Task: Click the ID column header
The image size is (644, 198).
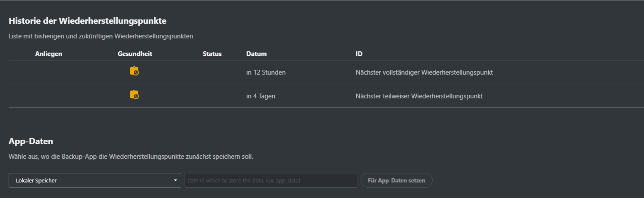Action: tap(359, 54)
